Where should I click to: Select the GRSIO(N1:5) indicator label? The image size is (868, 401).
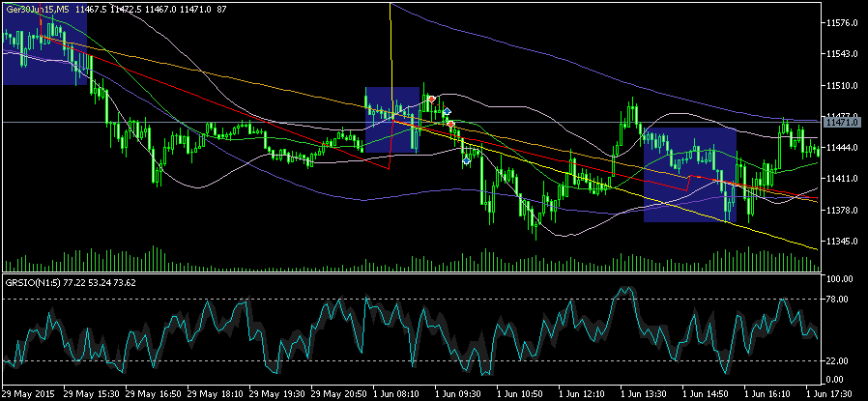click(x=33, y=283)
